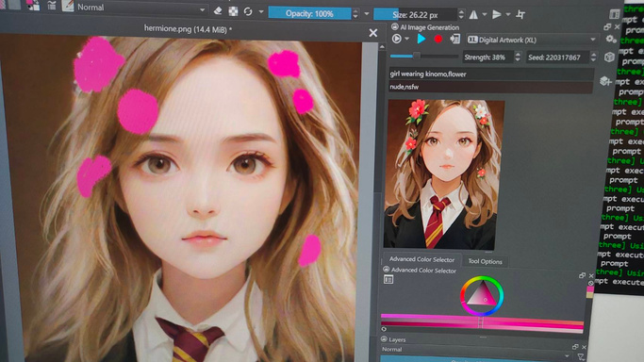Screen dimensions: 644x362
Task: Click the vertical mirror tool icon
Action: (x=497, y=15)
